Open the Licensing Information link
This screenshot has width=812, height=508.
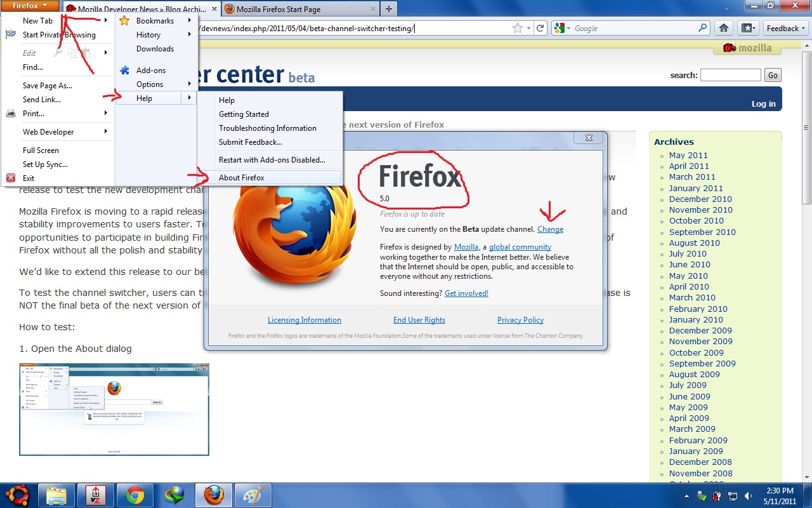click(x=304, y=319)
